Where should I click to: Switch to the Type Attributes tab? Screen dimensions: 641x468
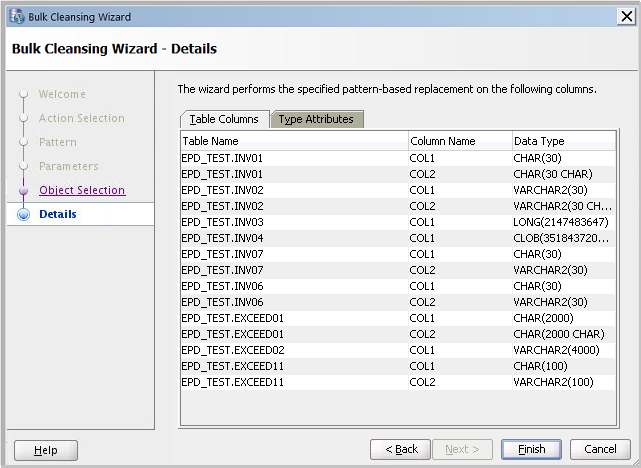coord(316,119)
